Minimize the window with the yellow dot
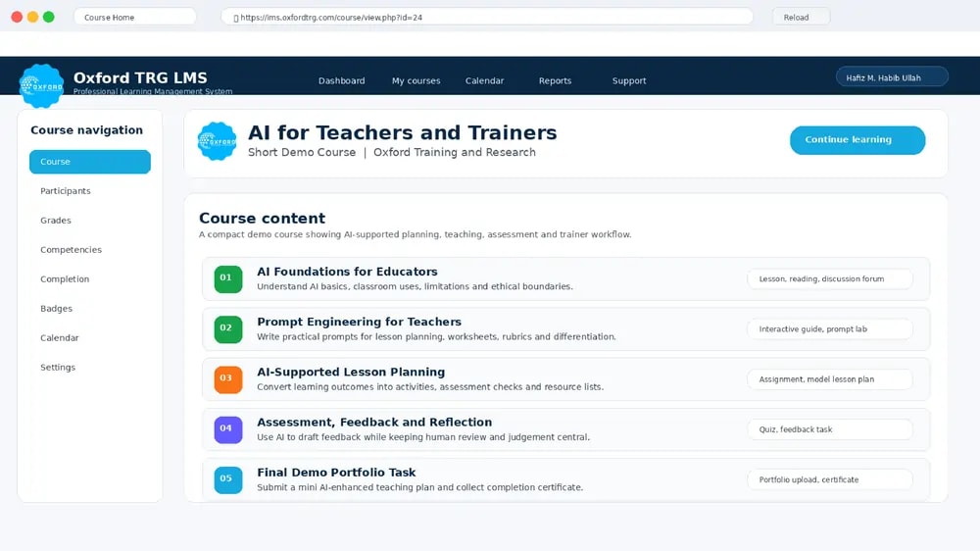 point(32,17)
